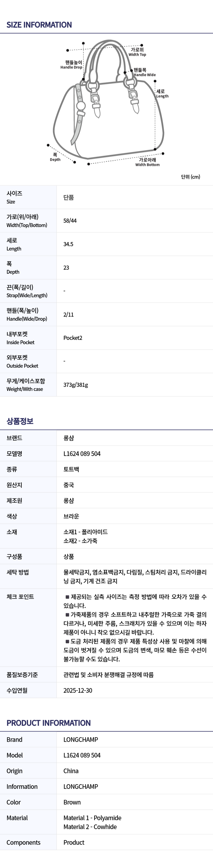The image size is (213, 868).
Task: Click the Width Bottom diagram label
Action: [x=148, y=162]
